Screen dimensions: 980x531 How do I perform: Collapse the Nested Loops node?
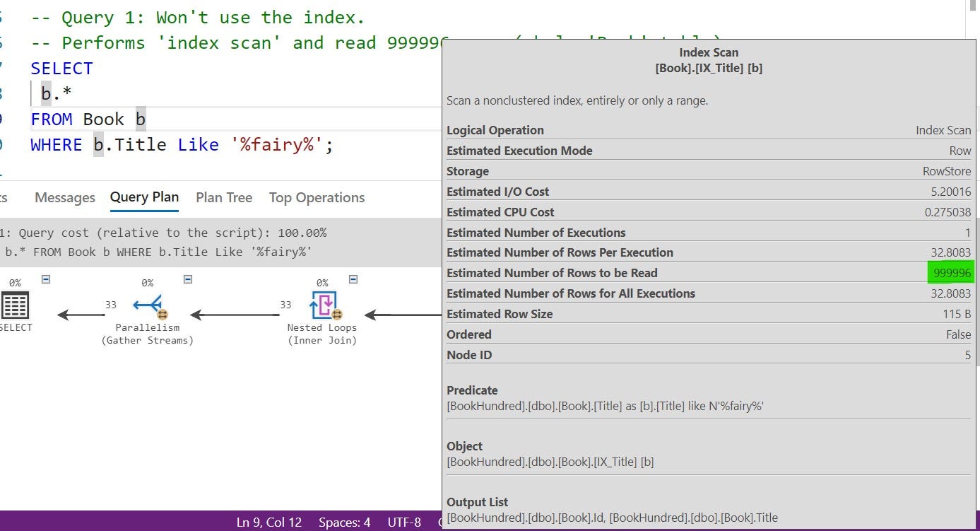[x=353, y=279]
